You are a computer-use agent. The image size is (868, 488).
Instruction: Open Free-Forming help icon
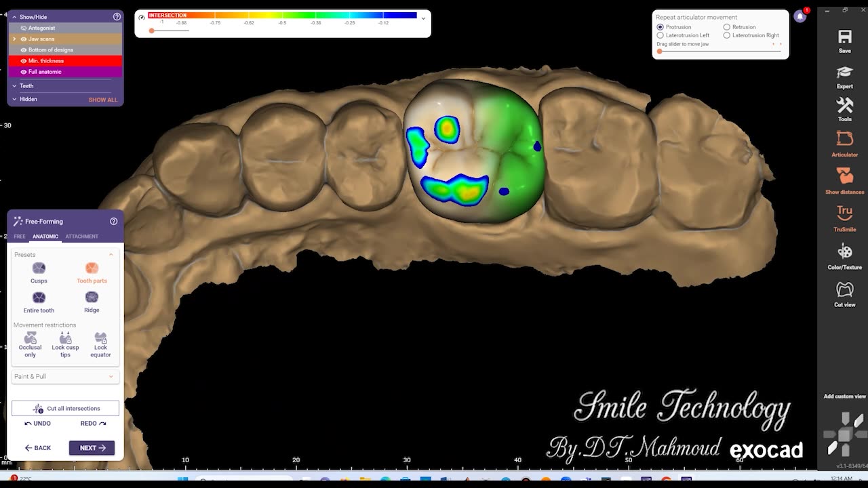point(113,221)
